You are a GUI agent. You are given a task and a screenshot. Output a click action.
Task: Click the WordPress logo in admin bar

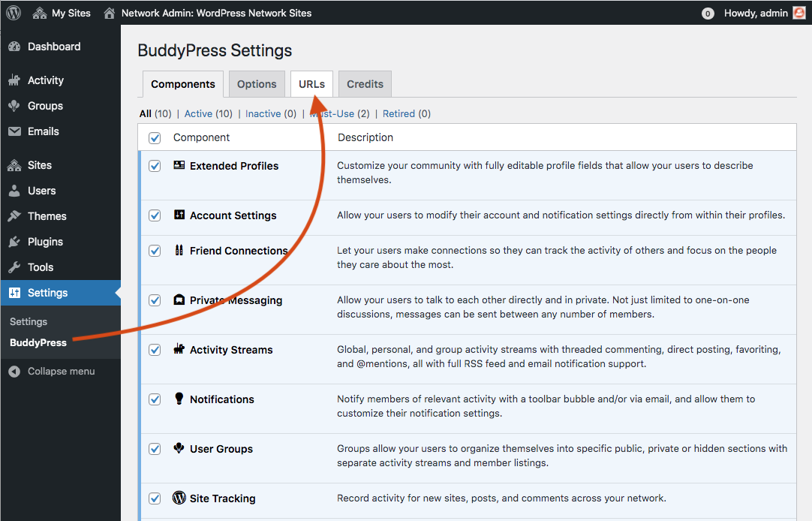(14, 13)
